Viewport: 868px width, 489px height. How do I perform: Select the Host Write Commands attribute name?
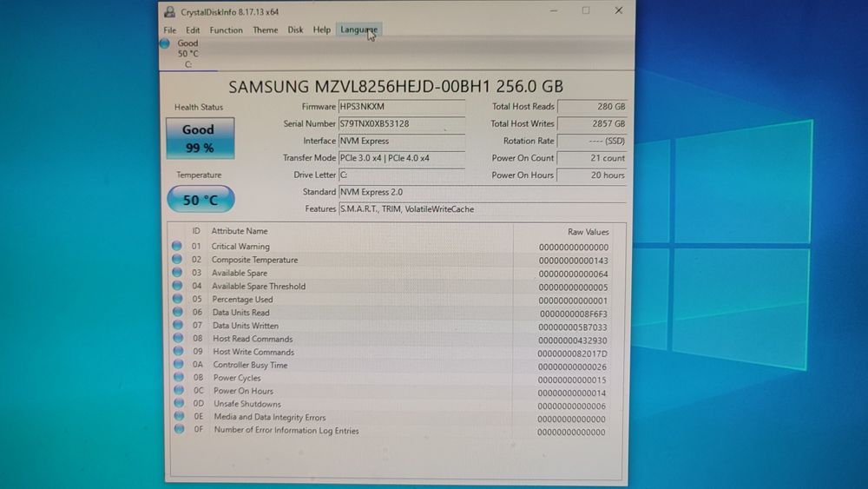pyautogui.click(x=253, y=352)
